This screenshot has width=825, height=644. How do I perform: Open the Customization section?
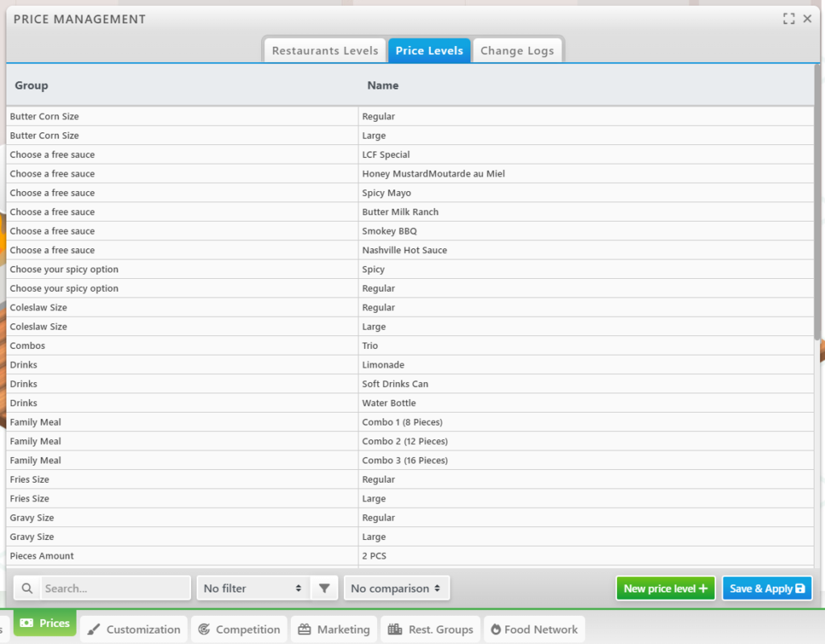point(134,629)
